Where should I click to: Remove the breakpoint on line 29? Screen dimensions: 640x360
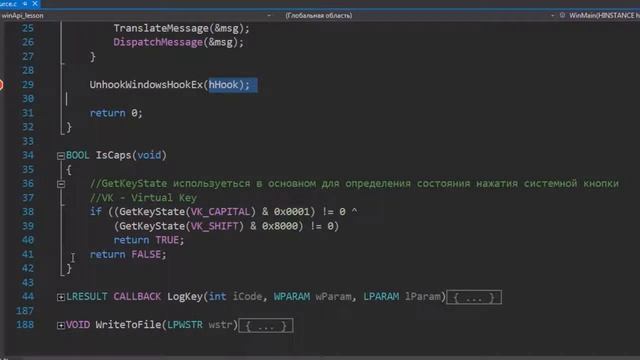tap(1, 84)
